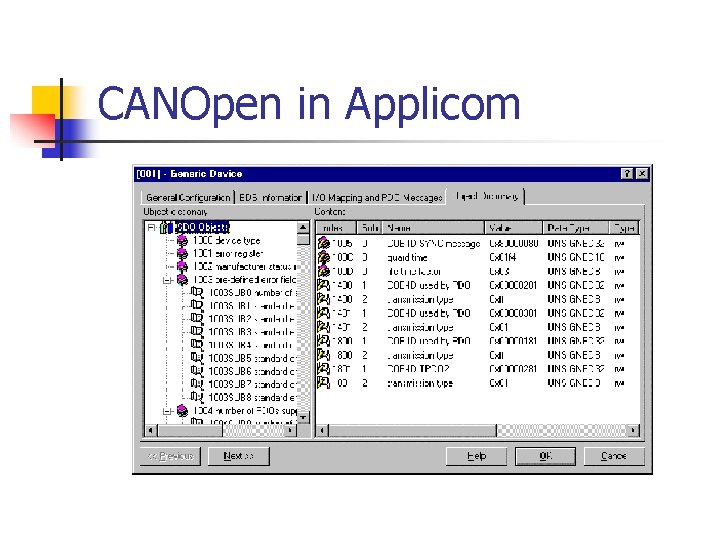Select the 'COB ID SYNC message' name cell
Image resolution: width=720 pixels, height=540 pixels.
[433, 243]
